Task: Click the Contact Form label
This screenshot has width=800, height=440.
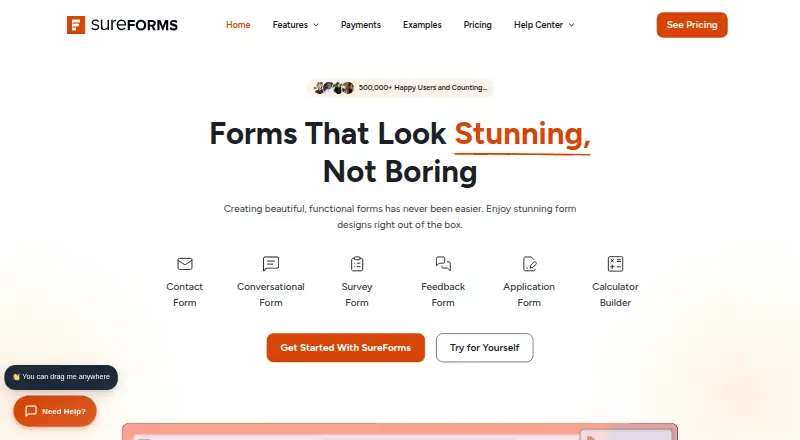Action: pyautogui.click(x=185, y=295)
